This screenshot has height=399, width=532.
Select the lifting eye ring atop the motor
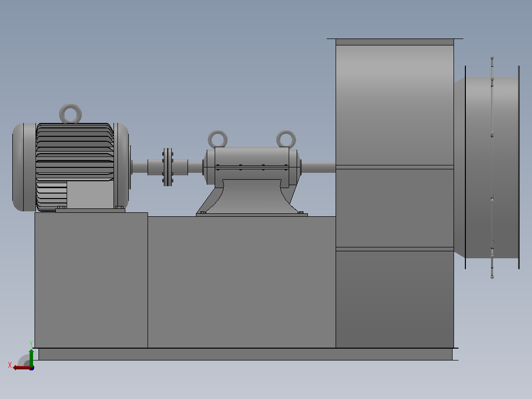pyautogui.click(x=71, y=114)
